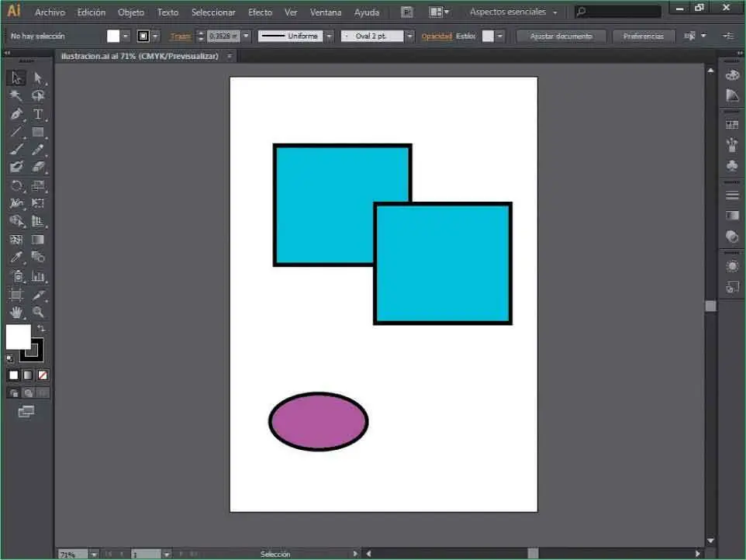Select the Pen tool
Viewport: 746px width, 560px height.
[16, 114]
